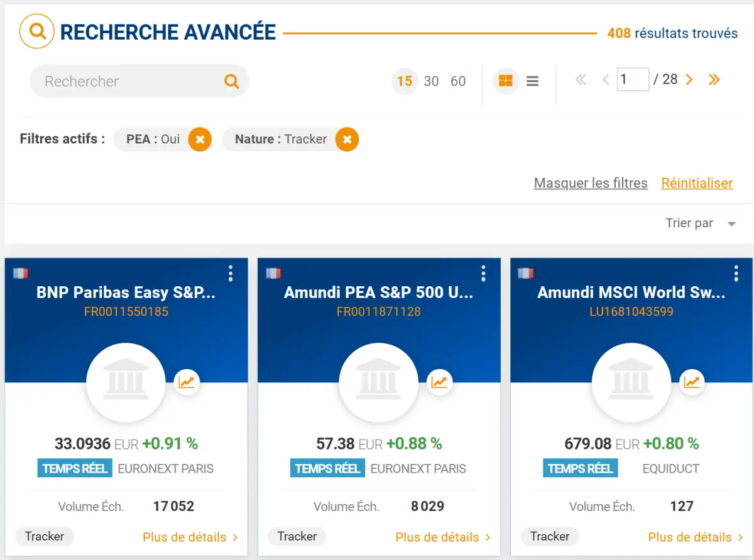Open options menu of Amundi MSCI World card
Image resolution: width=754 pixels, height=560 pixels.
(x=736, y=273)
